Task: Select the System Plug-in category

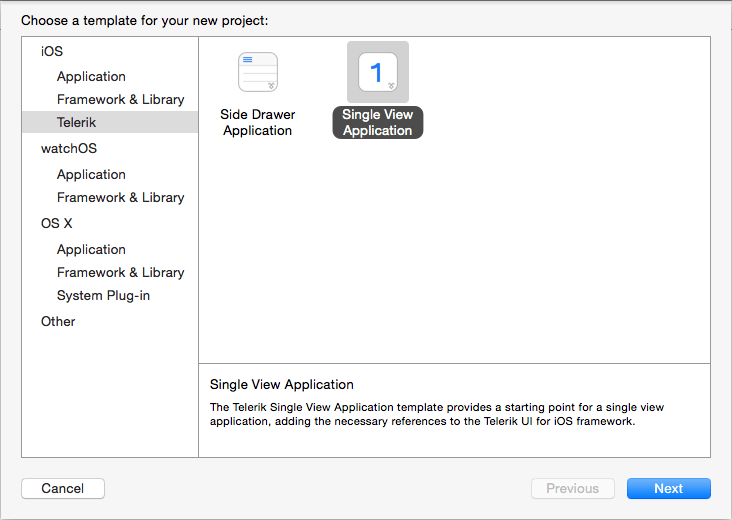Action: coord(103,295)
